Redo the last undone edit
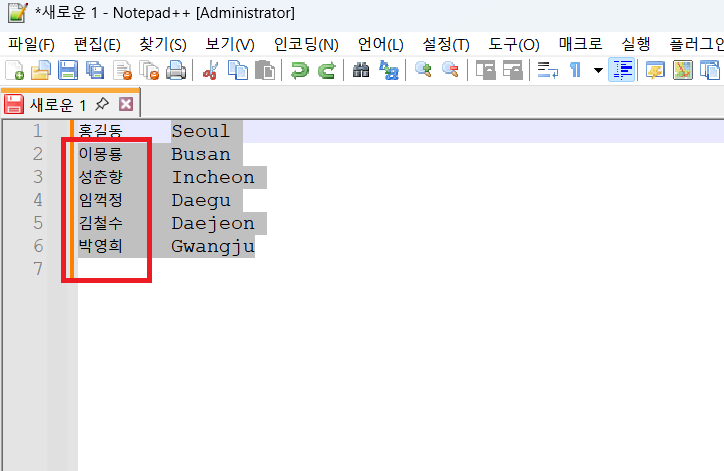Viewport: 724px width, 471px height. pyautogui.click(x=327, y=71)
